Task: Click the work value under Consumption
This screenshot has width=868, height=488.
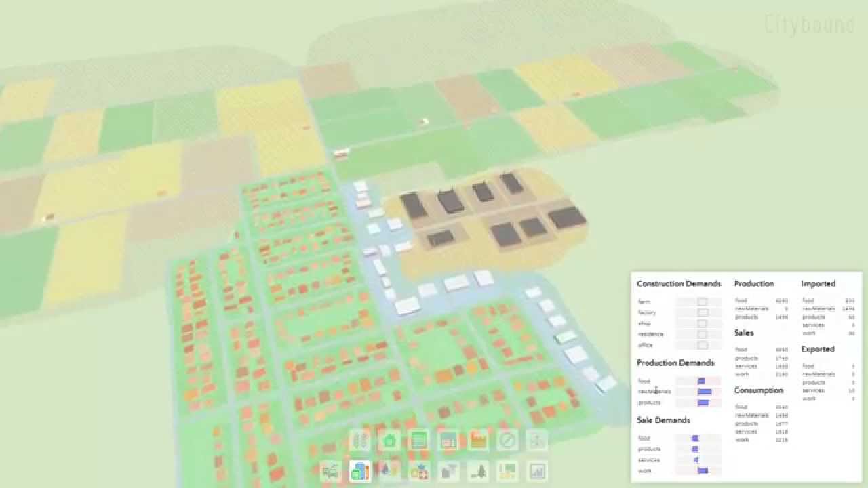Action: [x=781, y=440]
